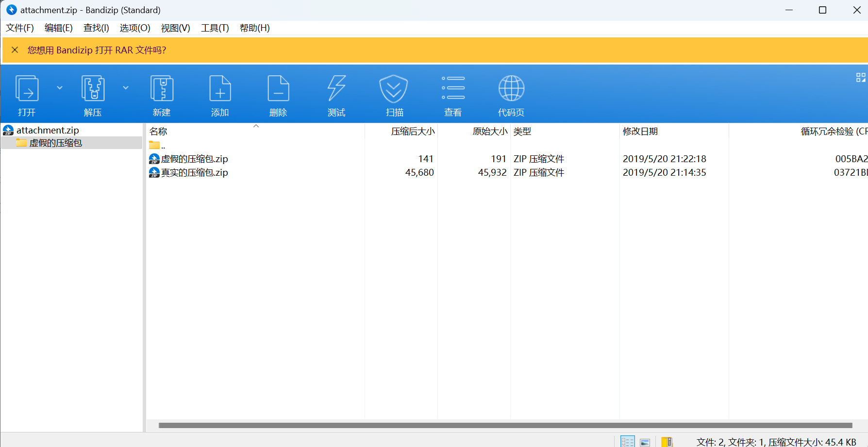
Task: Minimize the Bandizip window
Action: 789,10
